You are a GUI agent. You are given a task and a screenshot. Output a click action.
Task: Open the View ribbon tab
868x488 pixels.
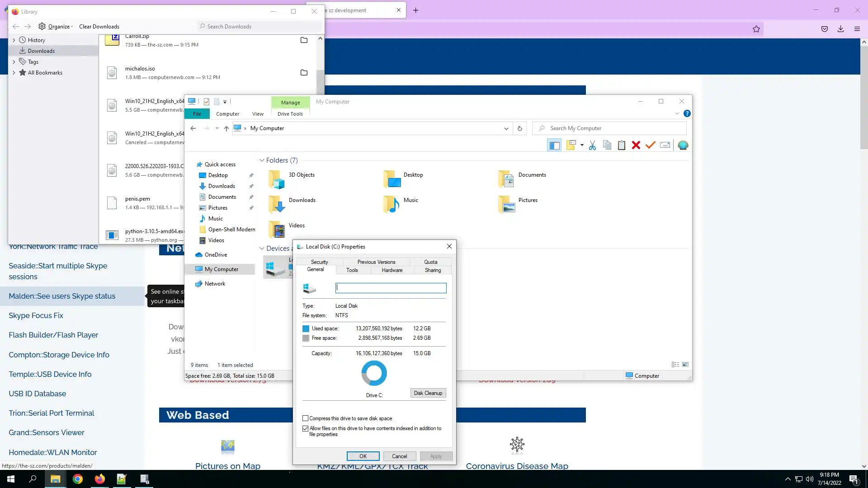[x=258, y=114]
